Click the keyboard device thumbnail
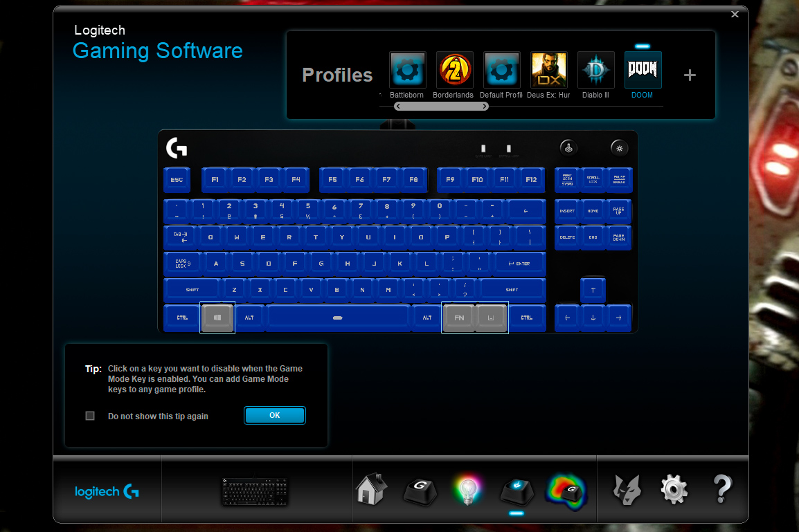The height and width of the screenshot is (532, 799). 255,491
